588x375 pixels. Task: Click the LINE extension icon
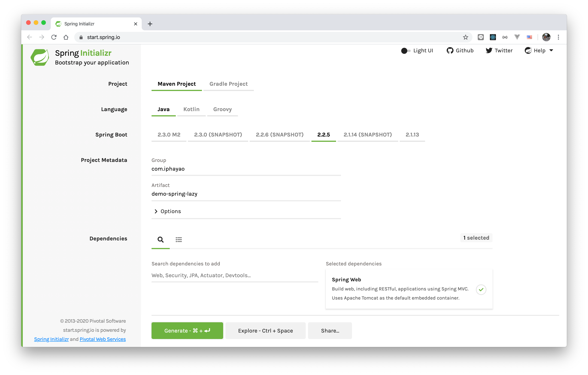click(x=481, y=37)
